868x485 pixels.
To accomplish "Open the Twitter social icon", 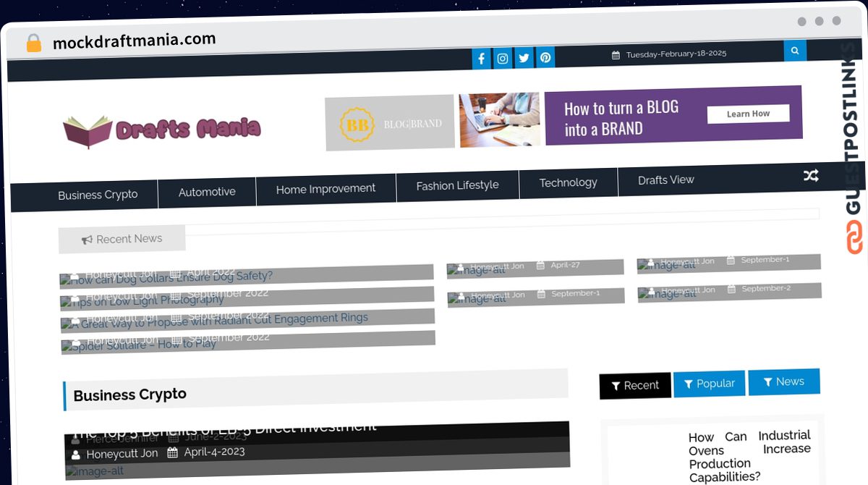I will tap(524, 58).
